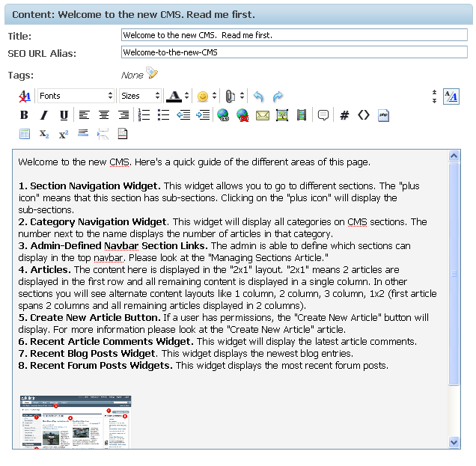The image size is (476, 466).
Task: Toggle Bold formatting
Action: click(24, 115)
